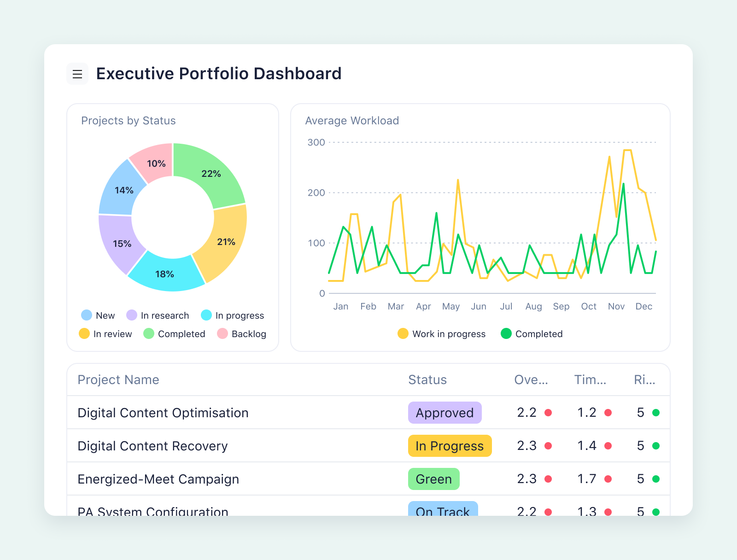The width and height of the screenshot is (737, 560).
Task: Select the 'Project Name' column header
Action: pos(118,380)
